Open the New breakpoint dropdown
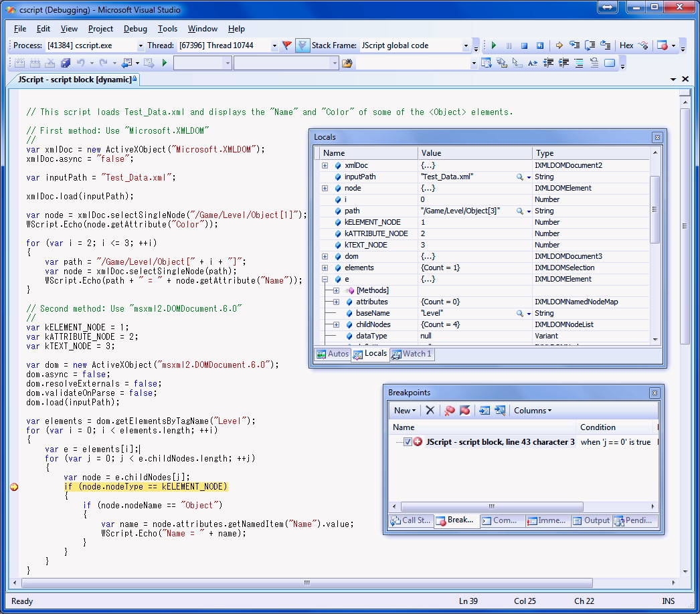 pyautogui.click(x=405, y=410)
